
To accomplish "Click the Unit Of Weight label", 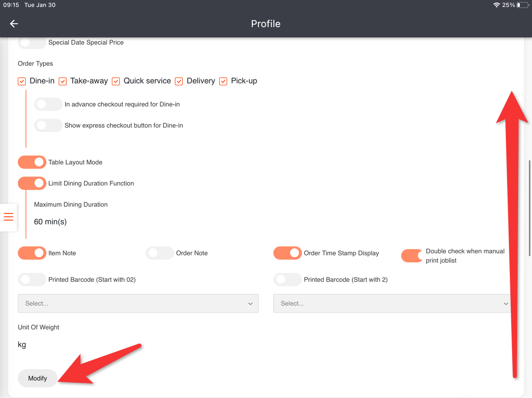I will pyautogui.click(x=38, y=328).
